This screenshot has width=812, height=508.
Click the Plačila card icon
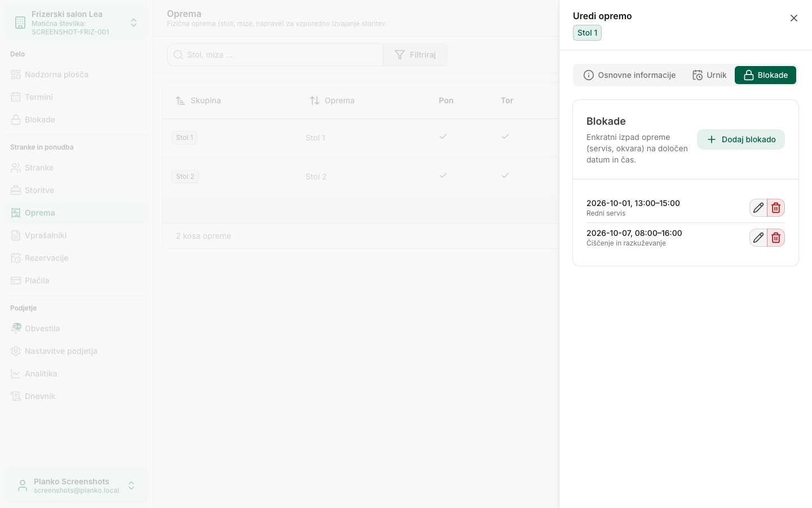click(16, 281)
